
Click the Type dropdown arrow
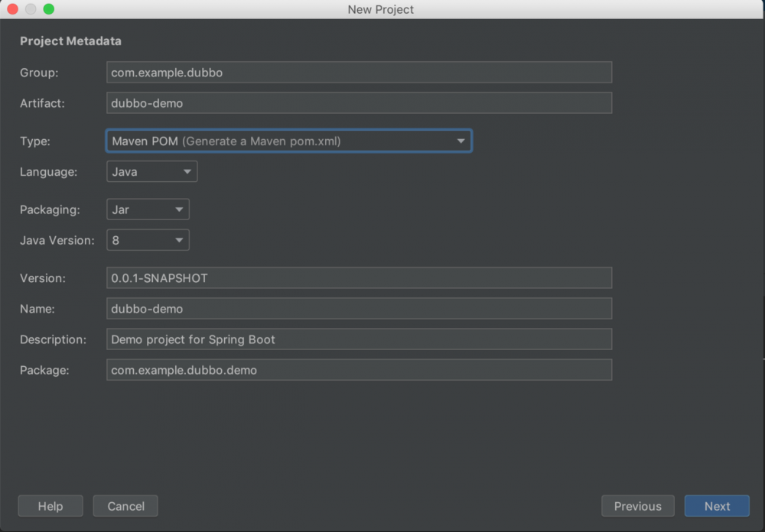click(x=461, y=141)
